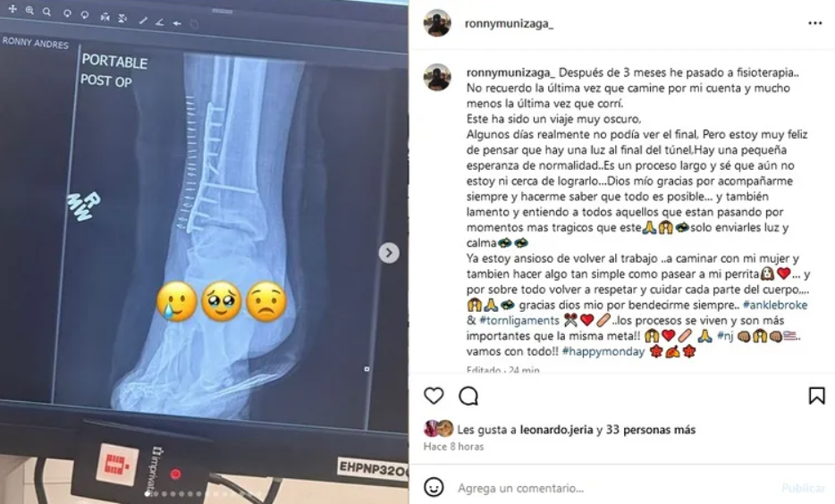Click the pan/move tool in the X-ray viewer

pos(13,9)
